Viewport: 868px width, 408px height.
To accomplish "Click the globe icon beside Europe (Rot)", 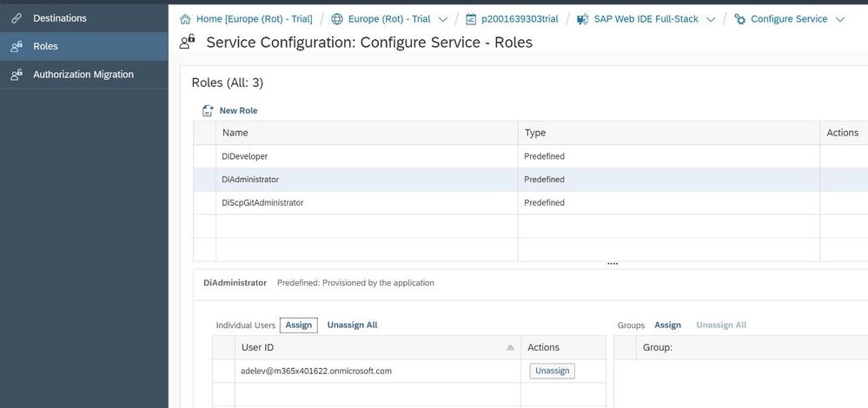I will pos(337,19).
